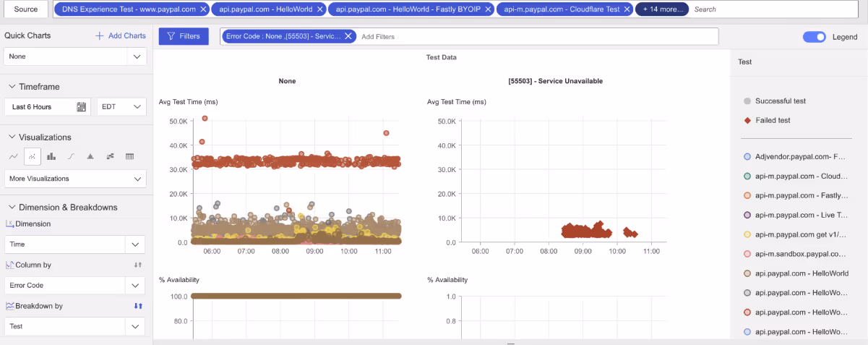Select the data table visualization icon

point(129,156)
